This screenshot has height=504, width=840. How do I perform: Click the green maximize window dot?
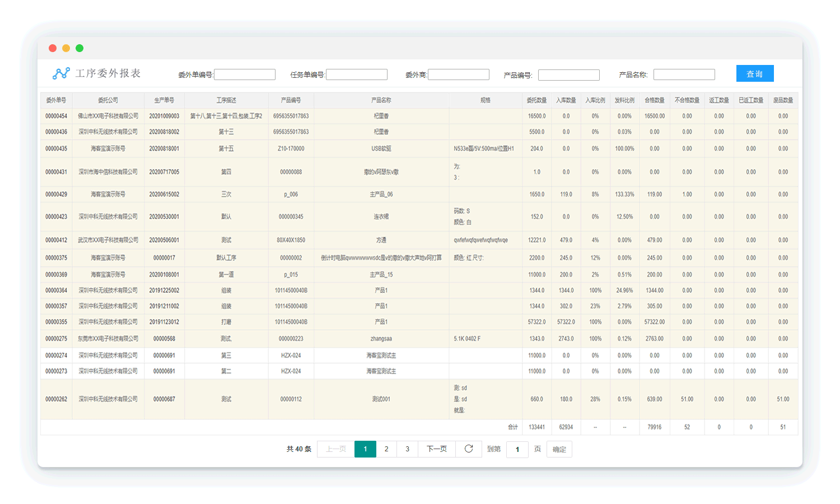coord(80,48)
